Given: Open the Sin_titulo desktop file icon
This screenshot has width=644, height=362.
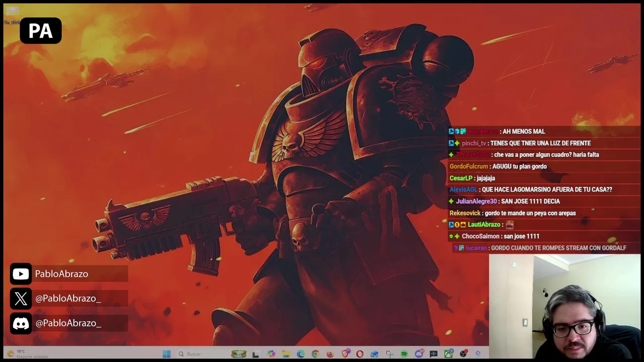Looking at the screenshot, I should (12, 15).
